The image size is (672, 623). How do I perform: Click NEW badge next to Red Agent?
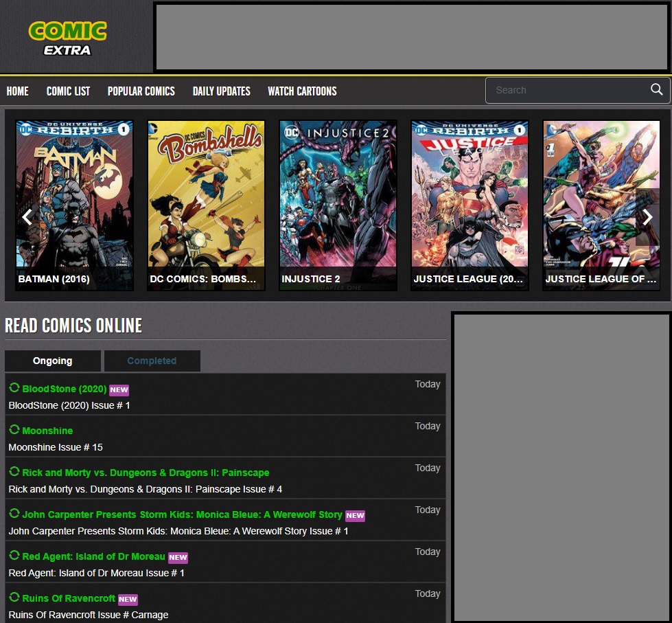pyautogui.click(x=178, y=557)
